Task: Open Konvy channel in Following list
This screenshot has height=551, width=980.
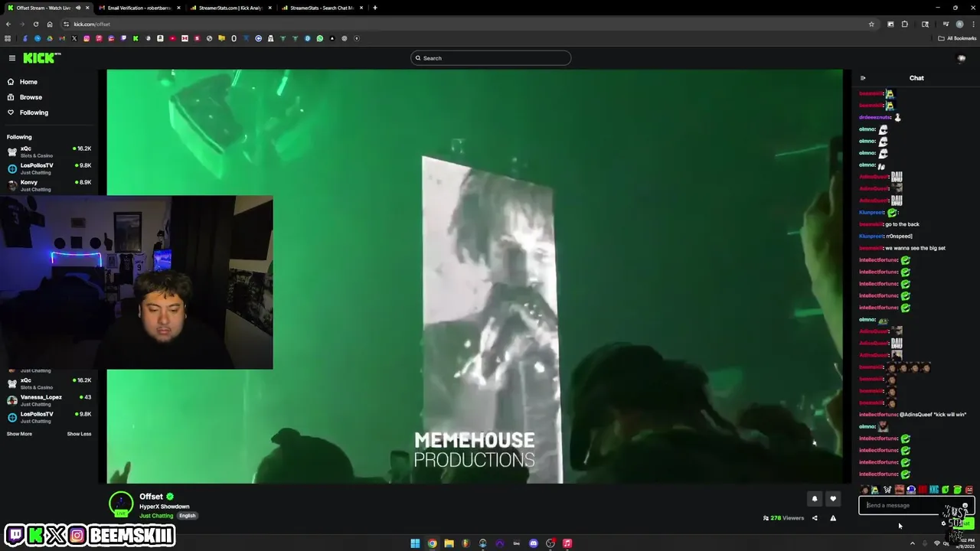Action: pyautogui.click(x=49, y=185)
